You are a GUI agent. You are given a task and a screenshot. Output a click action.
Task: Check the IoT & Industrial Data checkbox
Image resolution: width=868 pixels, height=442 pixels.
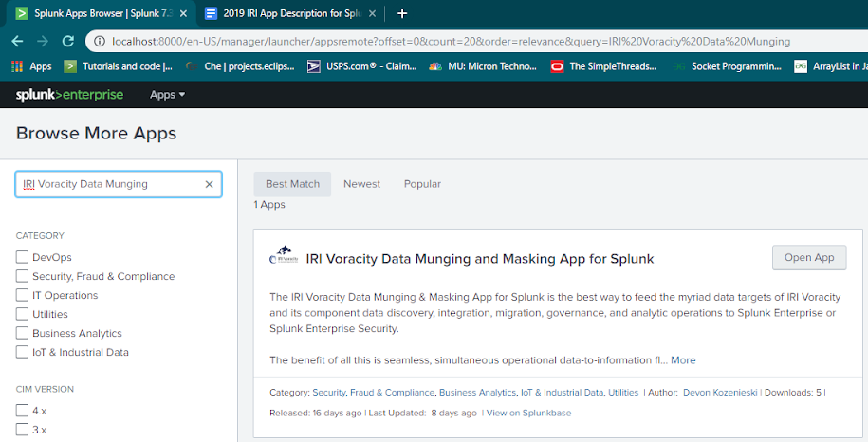22,352
